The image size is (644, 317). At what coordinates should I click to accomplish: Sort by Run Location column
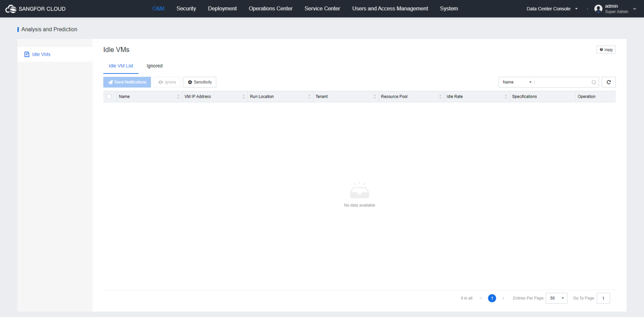(x=309, y=96)
